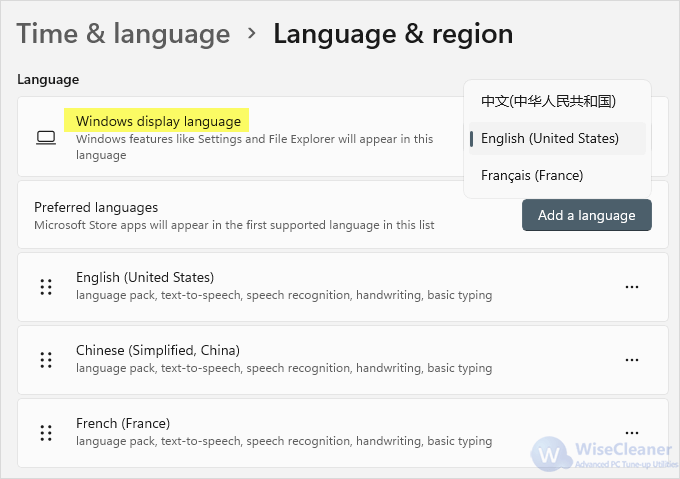This screenshot has width=680, height=479.
Task: Select the Chinese (Simplified, China) language row
Action: pyautogui.click(x=343, y=360)
